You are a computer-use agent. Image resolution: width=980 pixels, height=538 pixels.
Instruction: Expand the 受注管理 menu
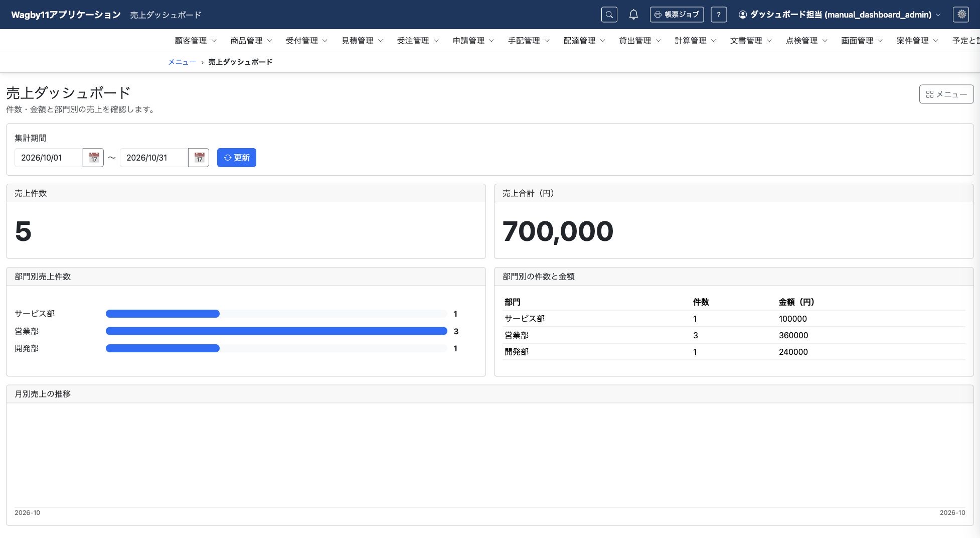pos(418,41)
